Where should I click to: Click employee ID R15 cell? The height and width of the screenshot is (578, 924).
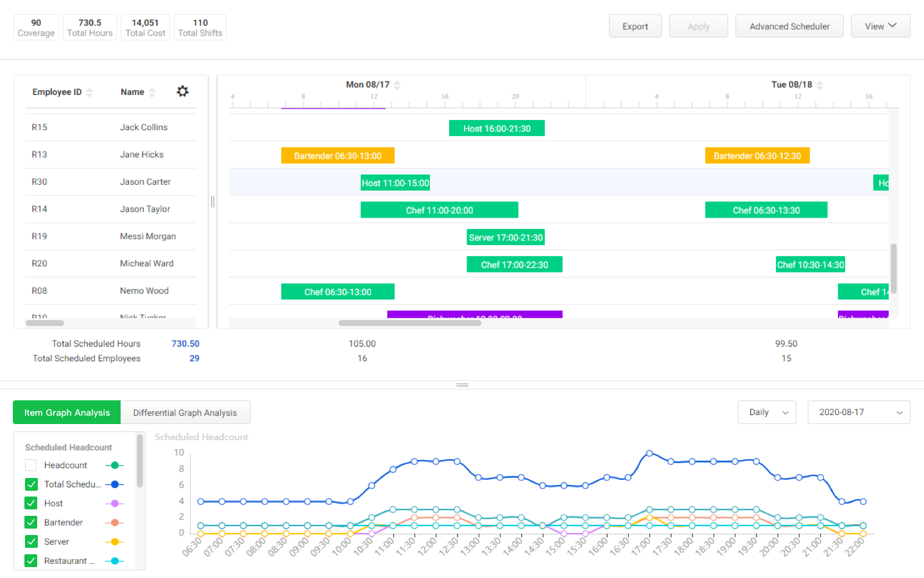click(39, 127)
